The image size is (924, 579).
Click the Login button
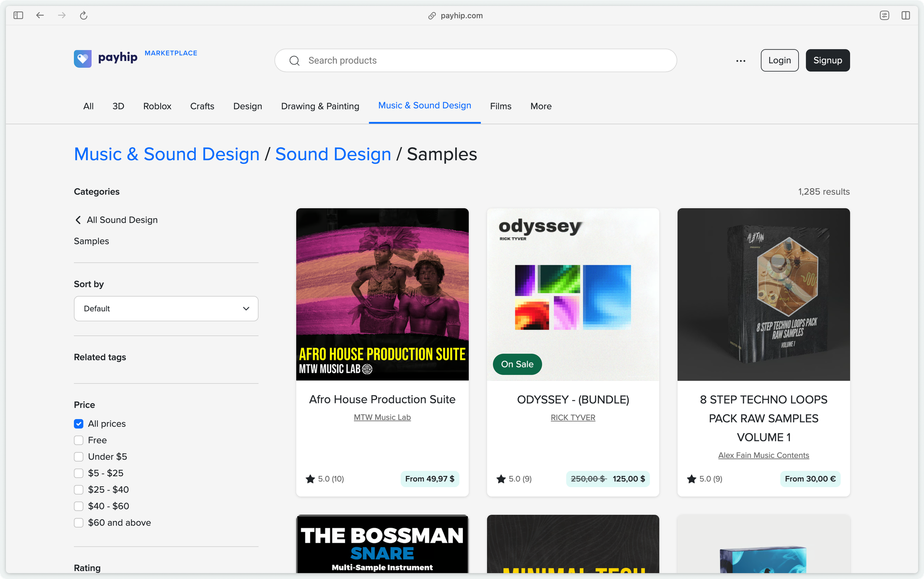click(779, 61)
